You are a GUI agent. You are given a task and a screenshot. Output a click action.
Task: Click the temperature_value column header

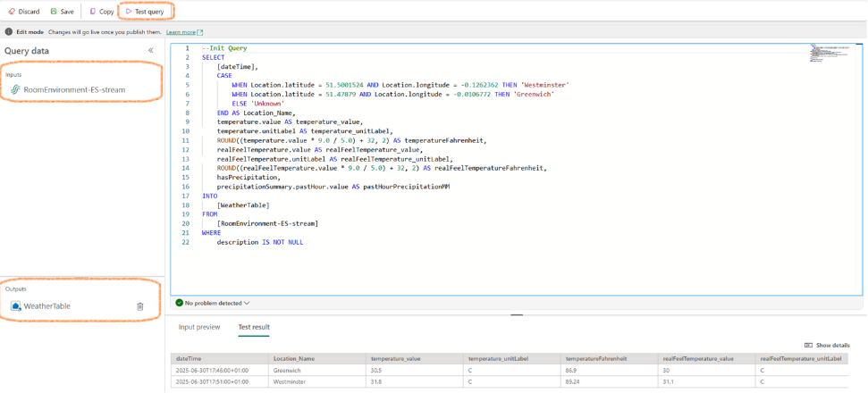tap(415, 359)
